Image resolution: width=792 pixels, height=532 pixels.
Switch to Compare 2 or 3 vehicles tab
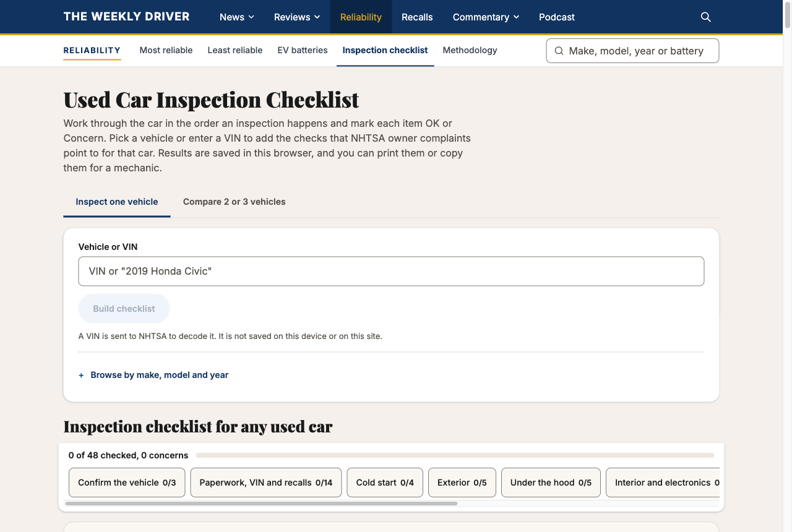pyautogui.click(x=235, y=202)
